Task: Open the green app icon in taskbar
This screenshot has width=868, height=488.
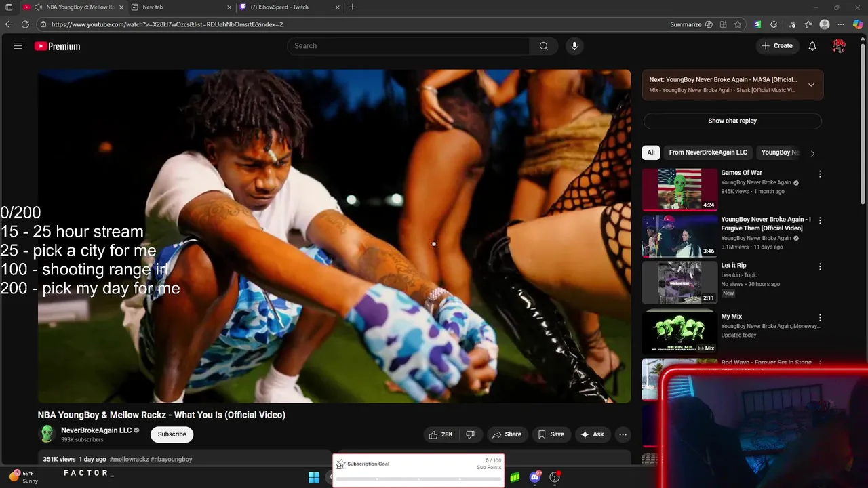Action: (x=515, y=477)
